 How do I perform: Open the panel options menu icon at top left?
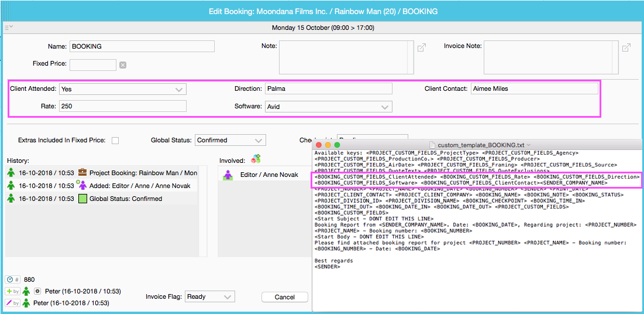(x=9, y=28)
